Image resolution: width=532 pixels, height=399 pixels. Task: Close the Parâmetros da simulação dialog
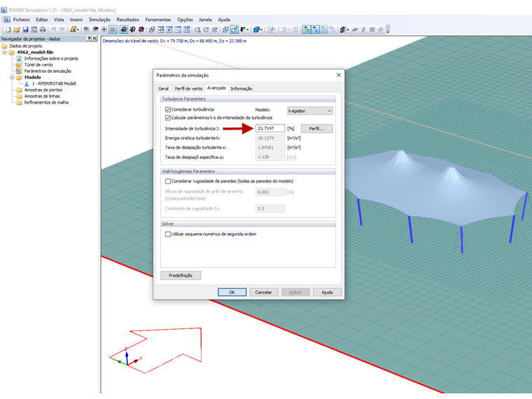(x=338, y=75)
